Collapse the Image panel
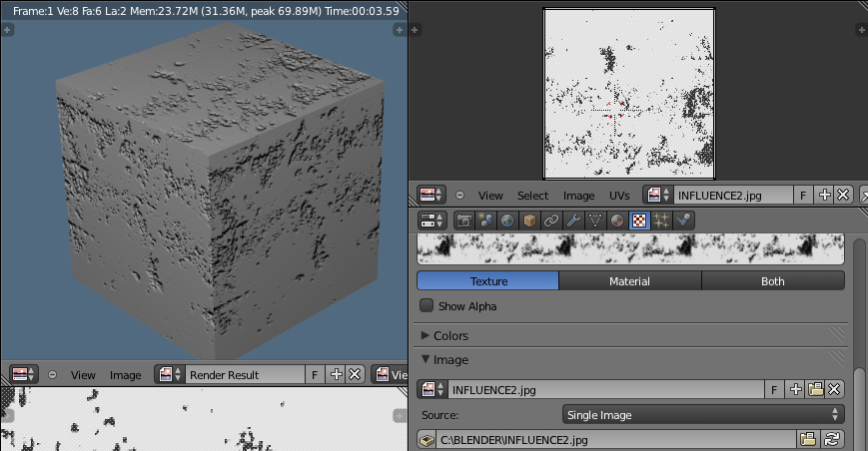This screenshot has width=868, height=451. pyautogui.click(x=450, y=360)
